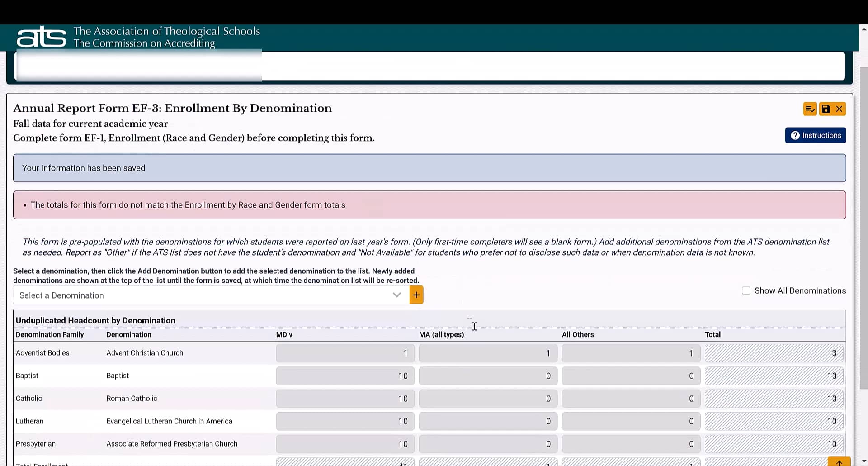
Task: Click the ATS logo in the header
Action: tap(42, 37)
